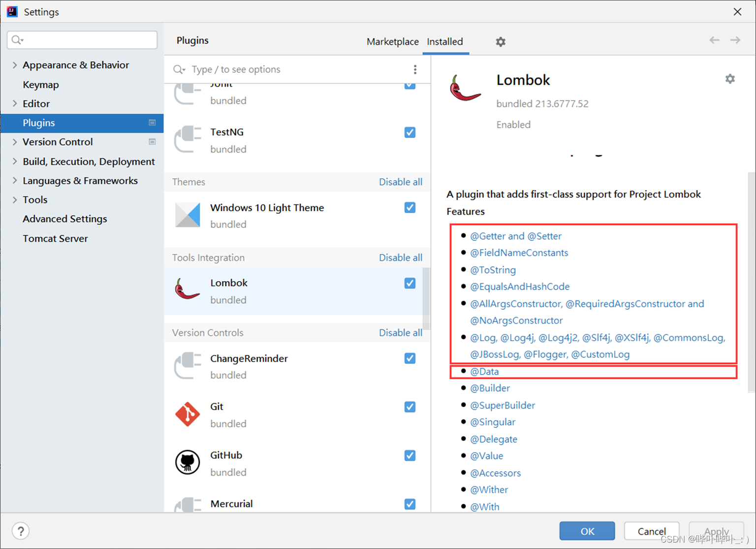Screen dimensions: 756x549
Task: Click the Mercurial plug icon
Action: [188, 505]
